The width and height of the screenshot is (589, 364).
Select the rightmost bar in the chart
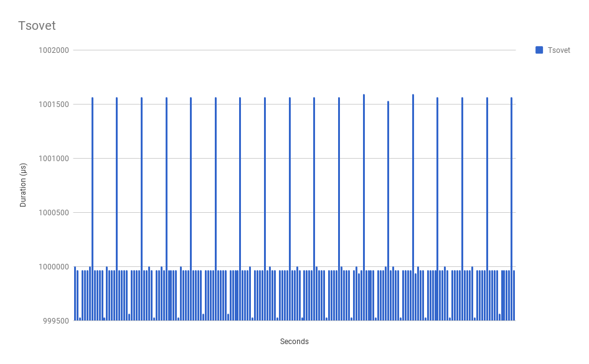pos(514,296)
